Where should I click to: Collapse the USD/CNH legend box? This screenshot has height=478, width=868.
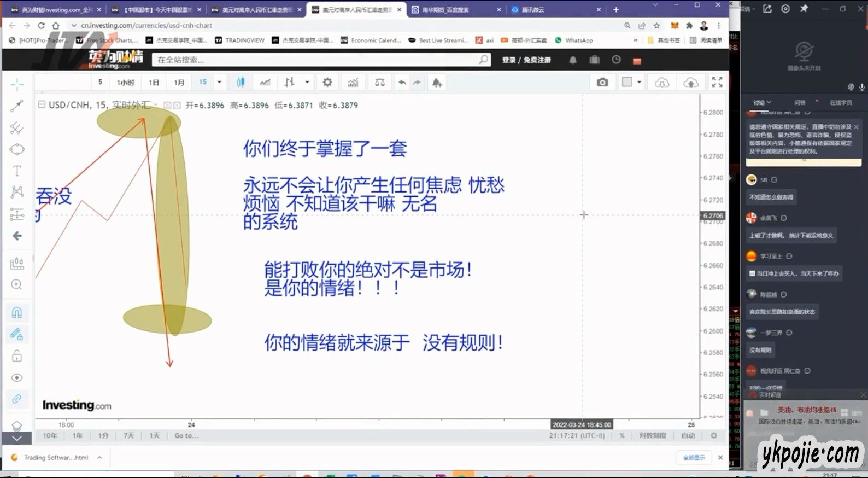point(42,104)
